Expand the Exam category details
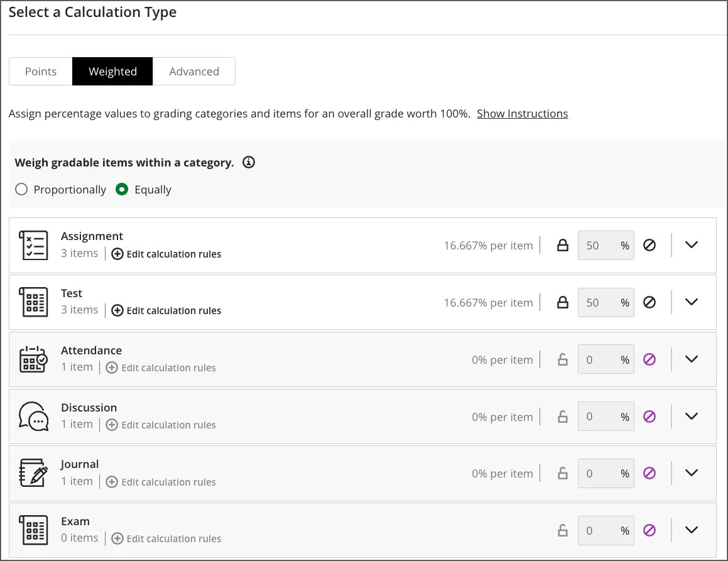The width and height of the screenshot is (728, 561). coord(692,530)
